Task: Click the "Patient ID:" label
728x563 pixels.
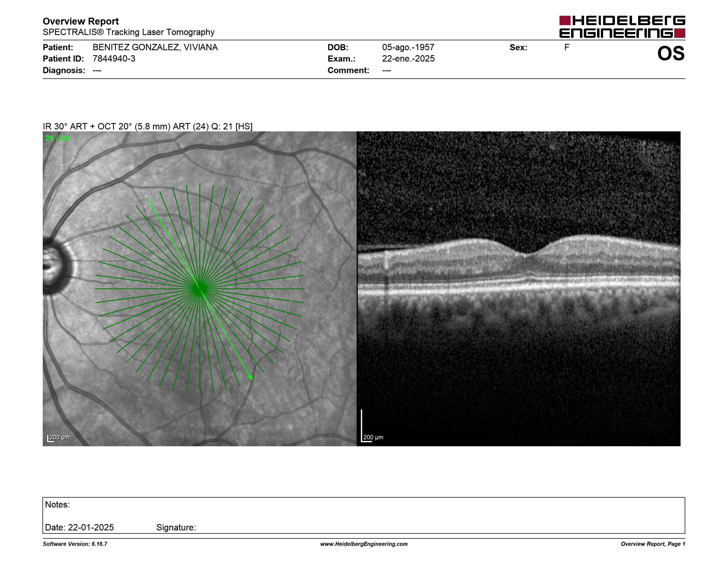Action: coord(63,59)
